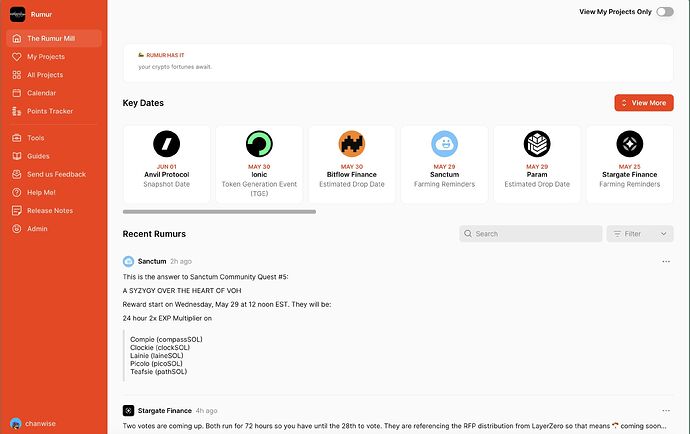Screen dimensions: 690x434
Task: Click the Admin icon in the sidebar
Action: pos(17,228)
